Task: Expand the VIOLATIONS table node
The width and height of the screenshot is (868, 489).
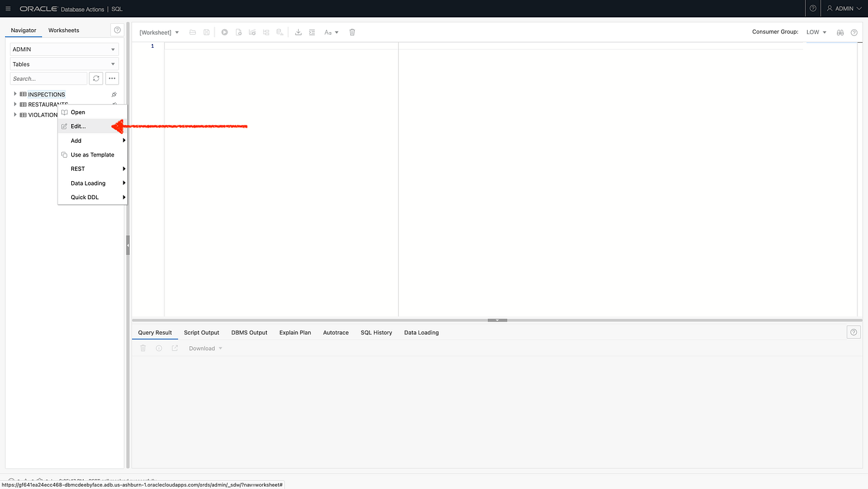Action: pyautogui.click(x=15, y=115)
